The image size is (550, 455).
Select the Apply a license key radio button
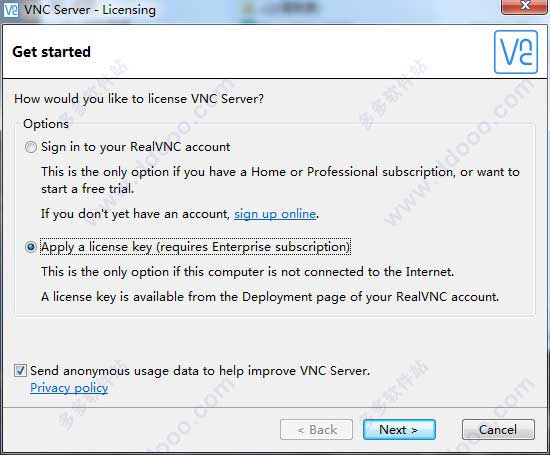point(31,247)
